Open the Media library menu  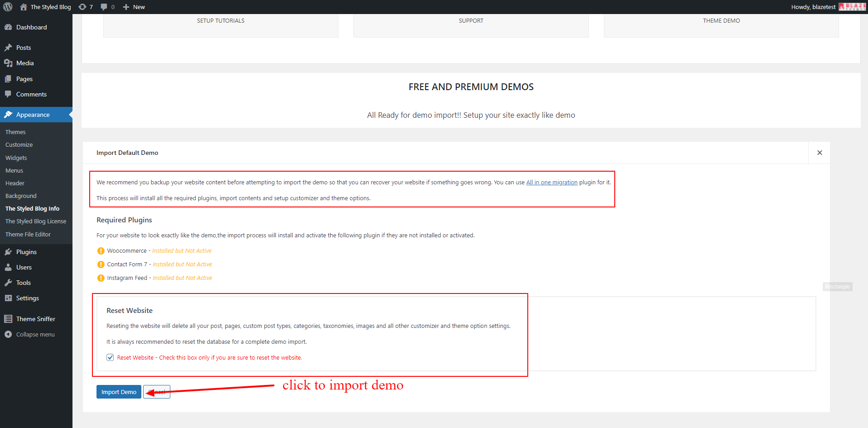tap(25, 63)
